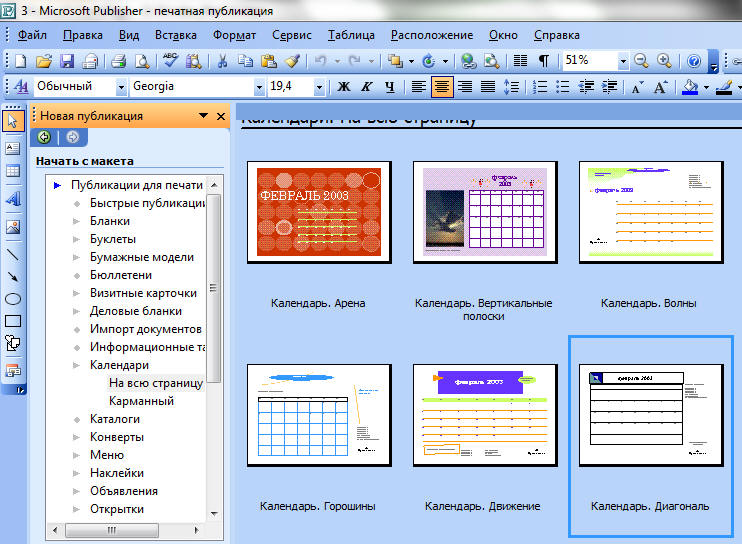Select the Format Painter brush icon

[x=292, y=61]
